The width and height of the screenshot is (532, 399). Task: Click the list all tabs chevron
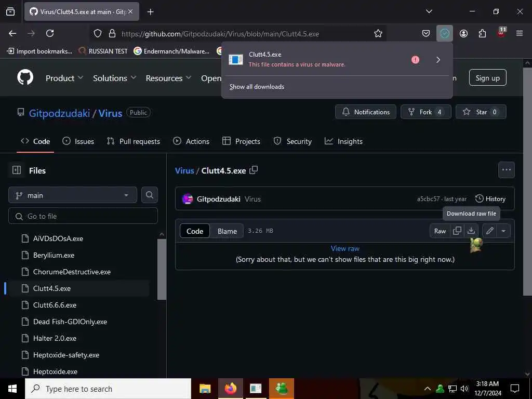(429, 11)
